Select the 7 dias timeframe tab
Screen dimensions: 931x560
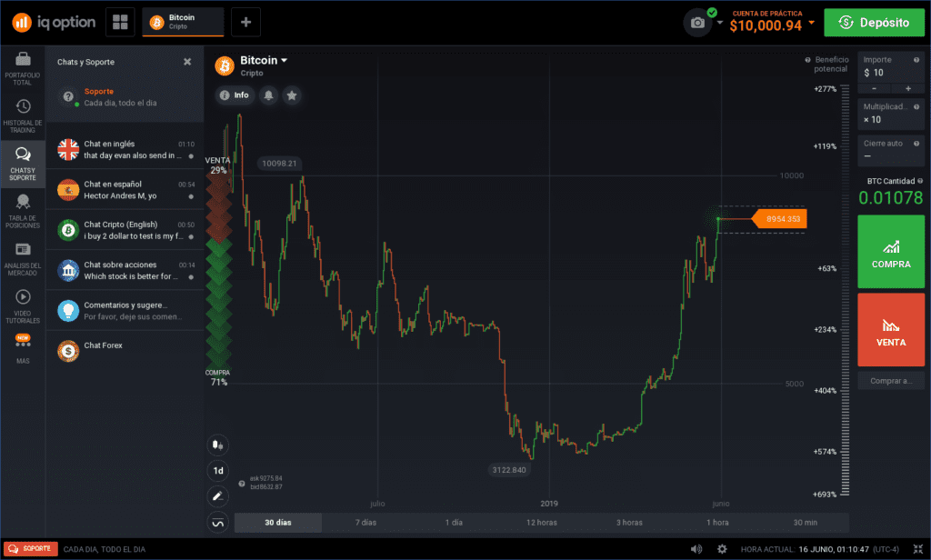point(365,523)
